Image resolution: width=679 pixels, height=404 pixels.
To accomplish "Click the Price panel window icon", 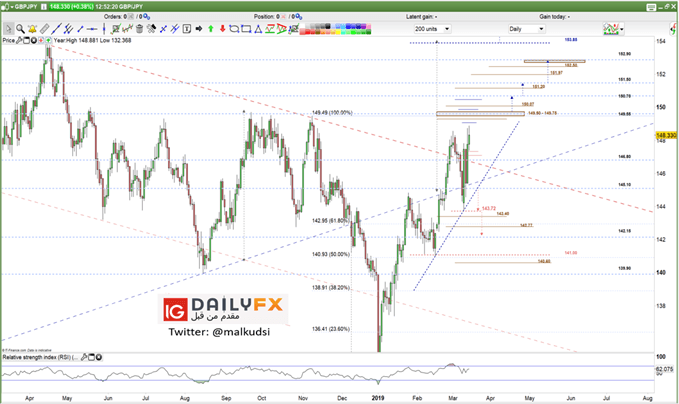I will click(x=26, y=40).
